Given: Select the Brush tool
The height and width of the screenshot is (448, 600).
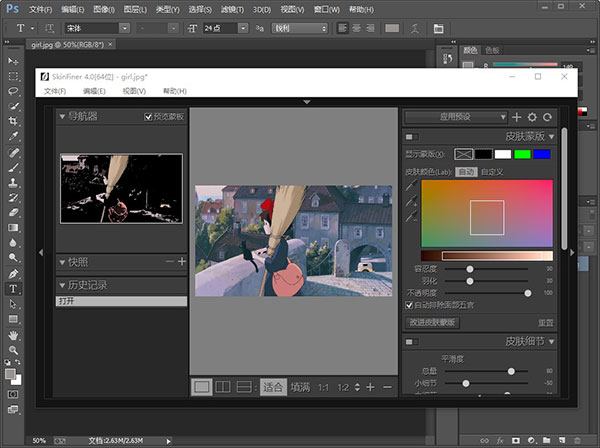Looking at the screenshot, I should coord(13,168).
